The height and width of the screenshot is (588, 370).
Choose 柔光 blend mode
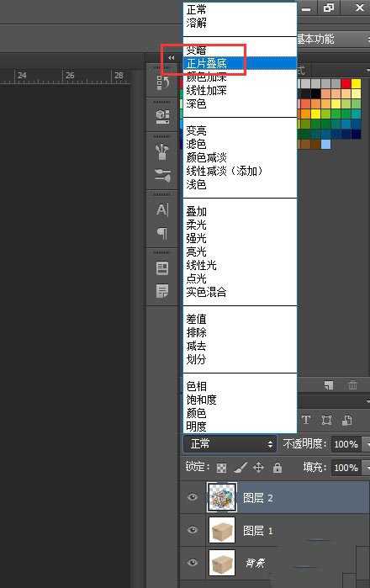coord(240,225)
